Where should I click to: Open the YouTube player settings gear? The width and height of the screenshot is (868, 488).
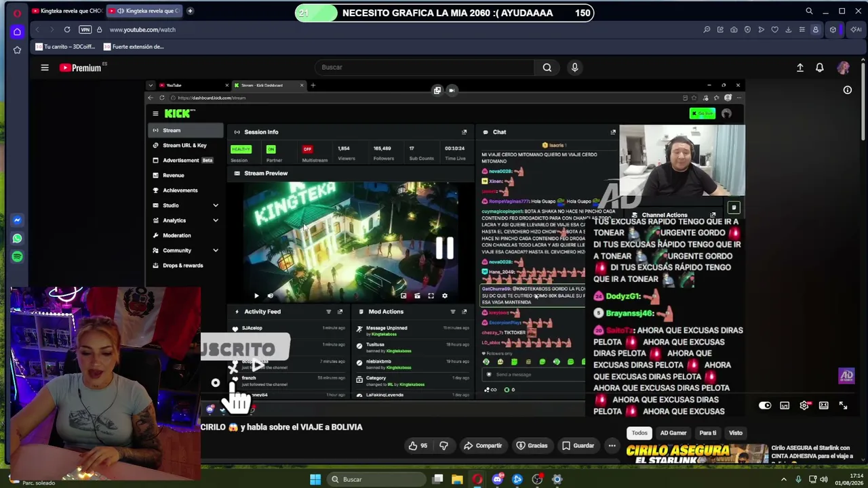point(804,406)
